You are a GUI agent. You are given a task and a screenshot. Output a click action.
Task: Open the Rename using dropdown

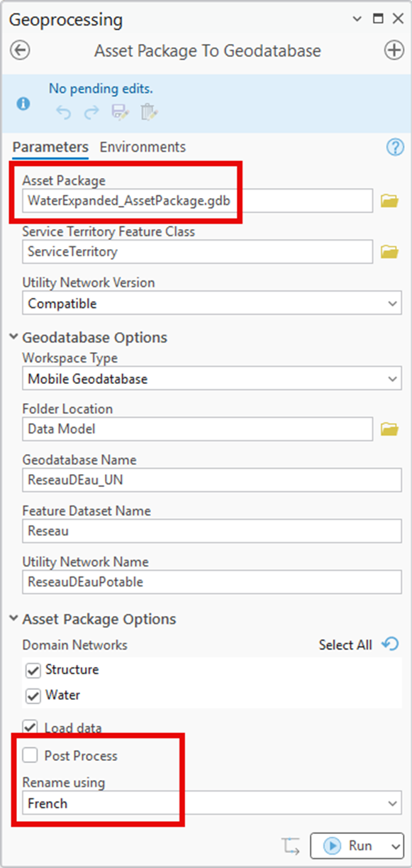[x=212, y=803]
